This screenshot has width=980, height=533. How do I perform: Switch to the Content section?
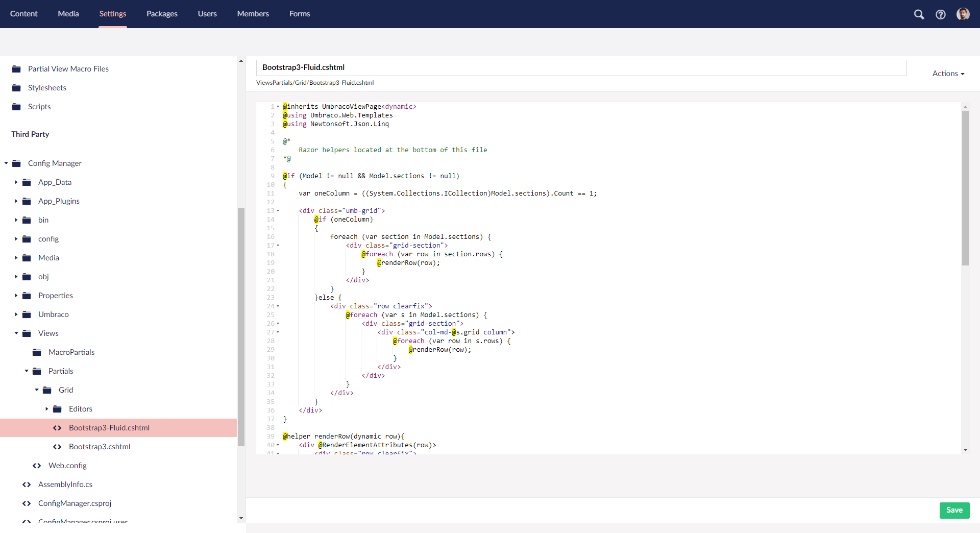coord(23,14)
